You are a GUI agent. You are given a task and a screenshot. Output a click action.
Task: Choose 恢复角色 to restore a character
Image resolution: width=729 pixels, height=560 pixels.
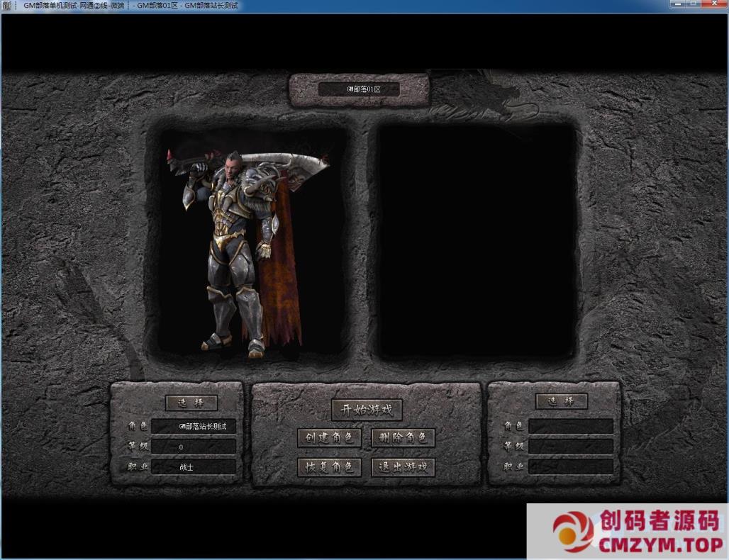point(329,467)
